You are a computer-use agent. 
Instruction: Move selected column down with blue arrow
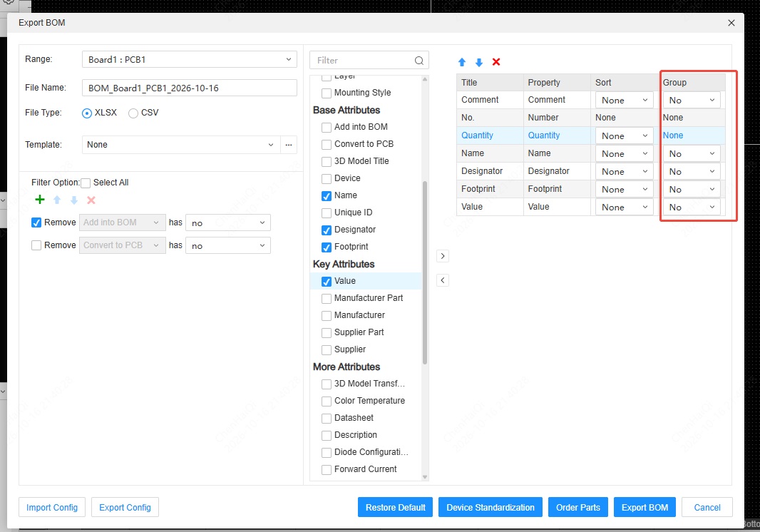pos(479,62)
